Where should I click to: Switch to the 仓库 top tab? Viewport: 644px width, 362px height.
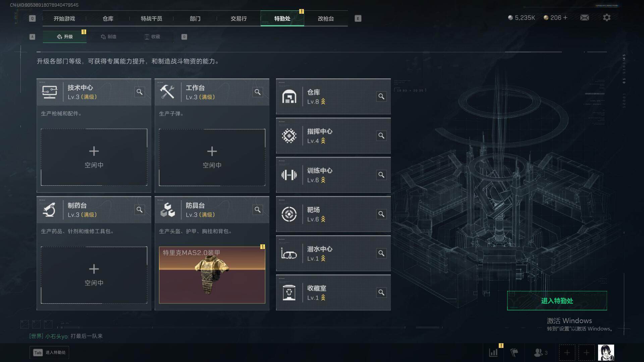click(x=108, y=18)
